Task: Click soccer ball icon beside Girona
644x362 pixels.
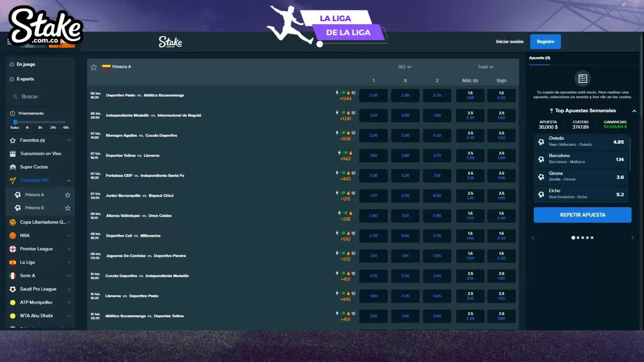Action: pos(541,176)
